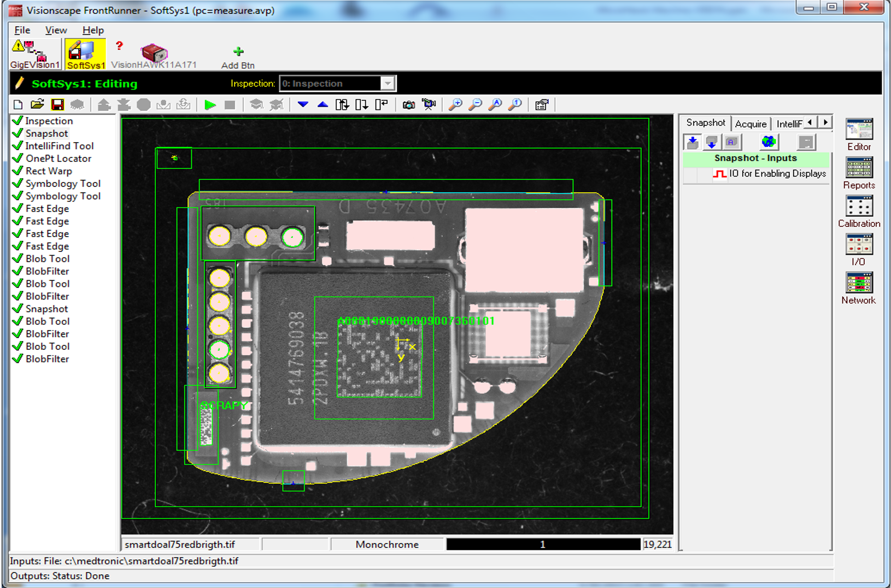The width and height of the screenshot is (891, 588).
Task: Click the blue down-arrow toolbar icon
Action: tap(303, 104)
